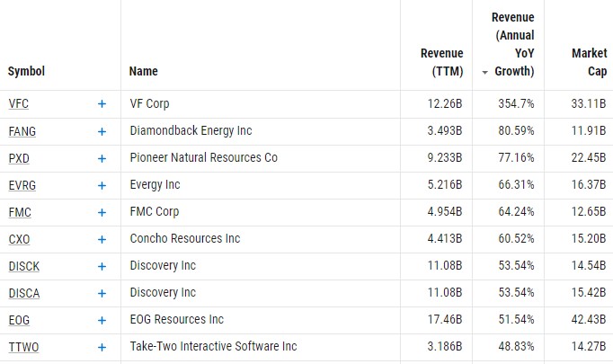Add DISCA using the plus icon
The image size is (613, 364).
tap(102, 294)
